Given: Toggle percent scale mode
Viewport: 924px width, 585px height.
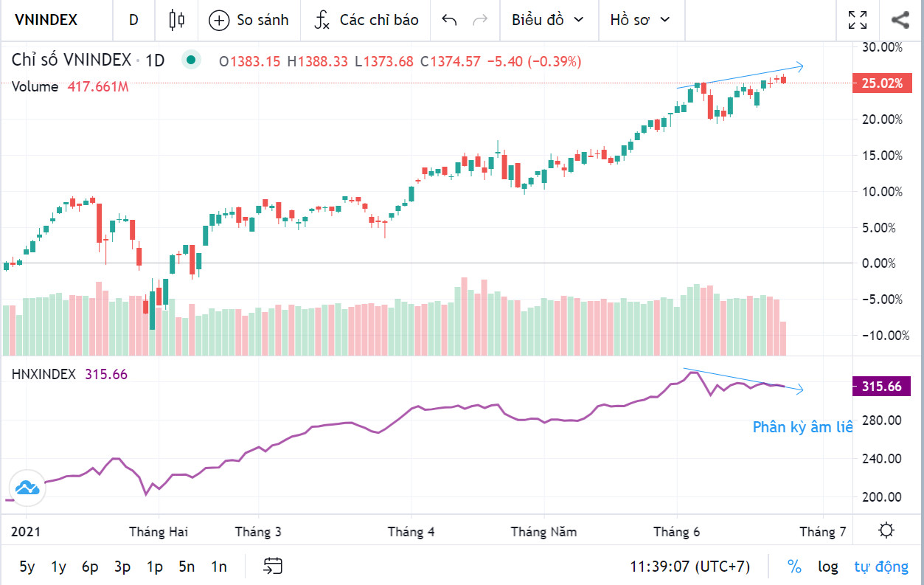Looking at the screenshot, I should coord(794,567).
